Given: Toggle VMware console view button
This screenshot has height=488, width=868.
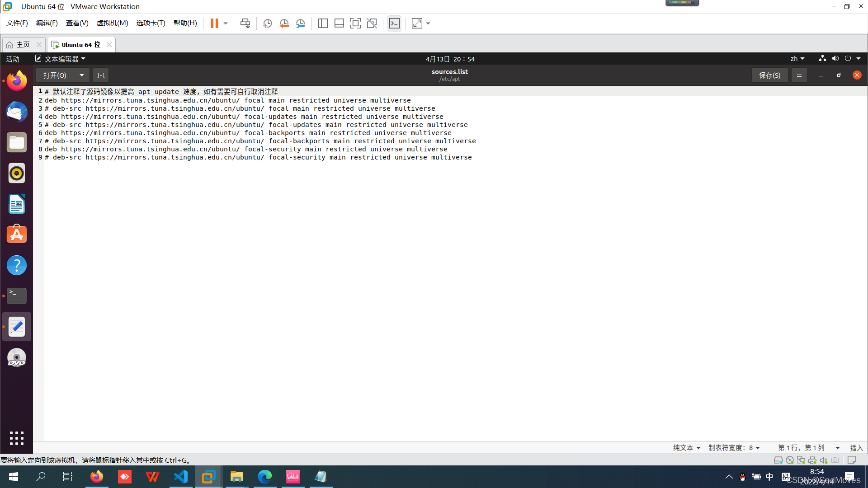Looking at the screenshot, I should point(394,23).
